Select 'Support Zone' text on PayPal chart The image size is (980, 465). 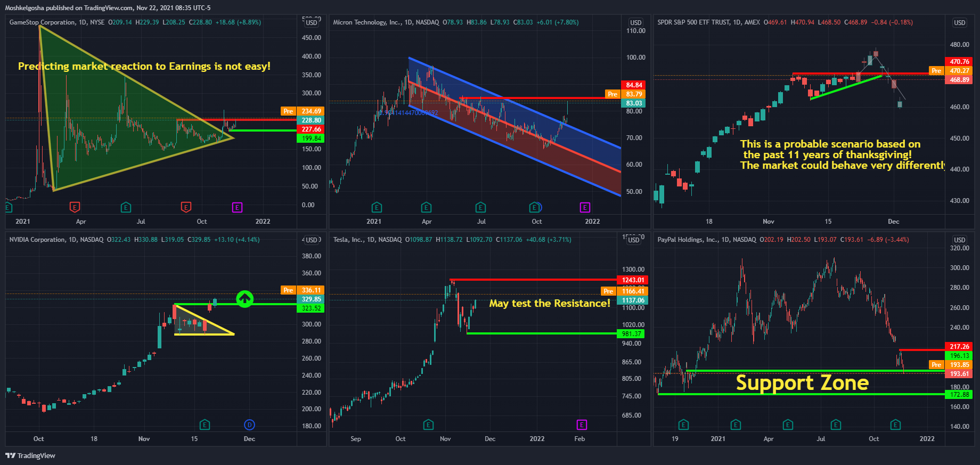pyautogui.click(x=802, y=383)
